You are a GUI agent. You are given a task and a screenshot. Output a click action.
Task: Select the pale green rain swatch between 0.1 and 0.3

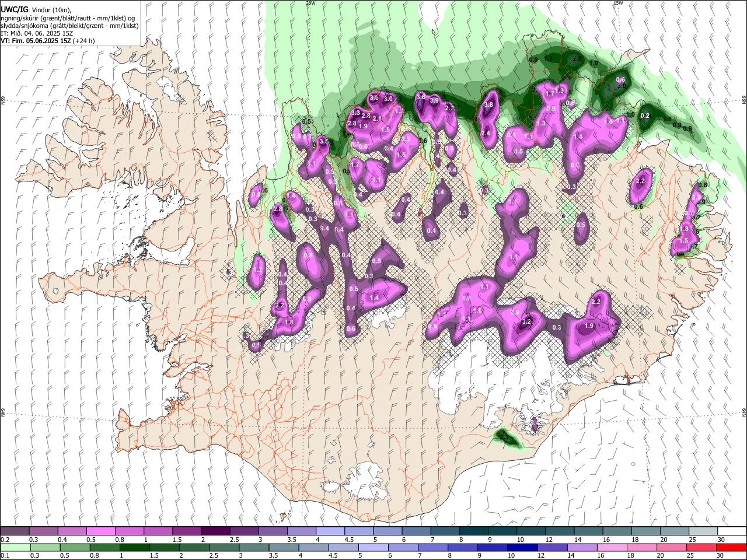(14, 547)
